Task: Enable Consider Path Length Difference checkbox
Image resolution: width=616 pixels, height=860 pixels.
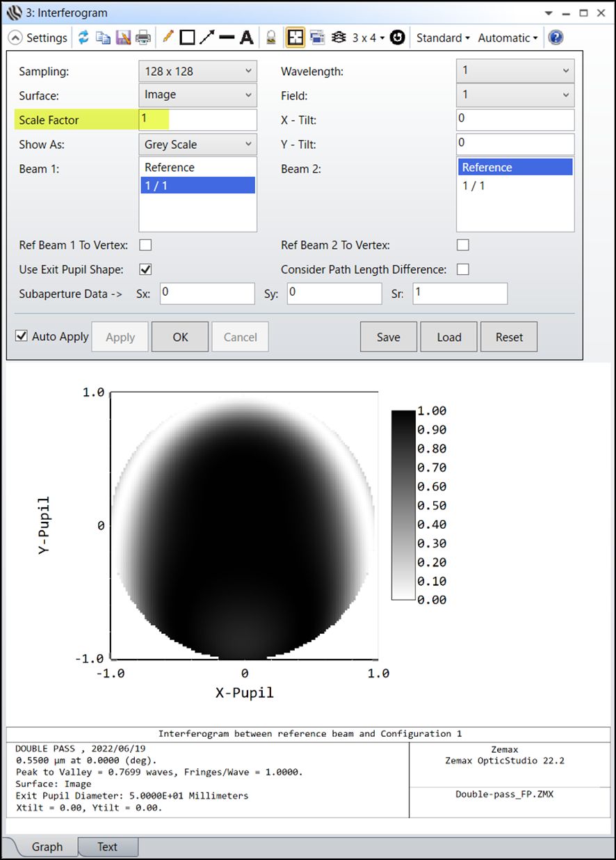Action: 462,269
